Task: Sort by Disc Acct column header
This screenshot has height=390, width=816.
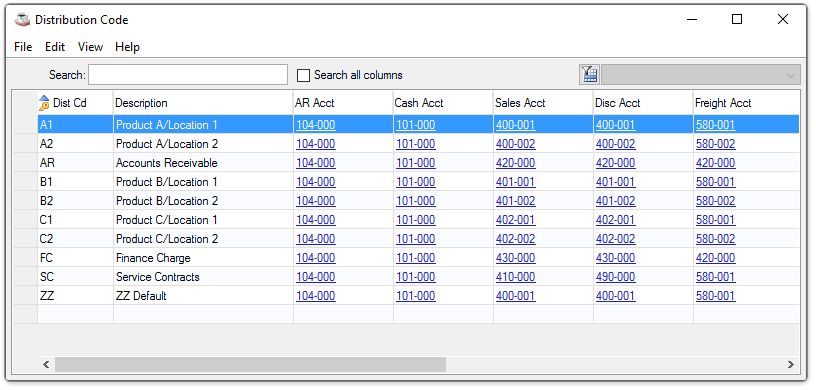Action: pyautogui.click(x=643, y=103)
